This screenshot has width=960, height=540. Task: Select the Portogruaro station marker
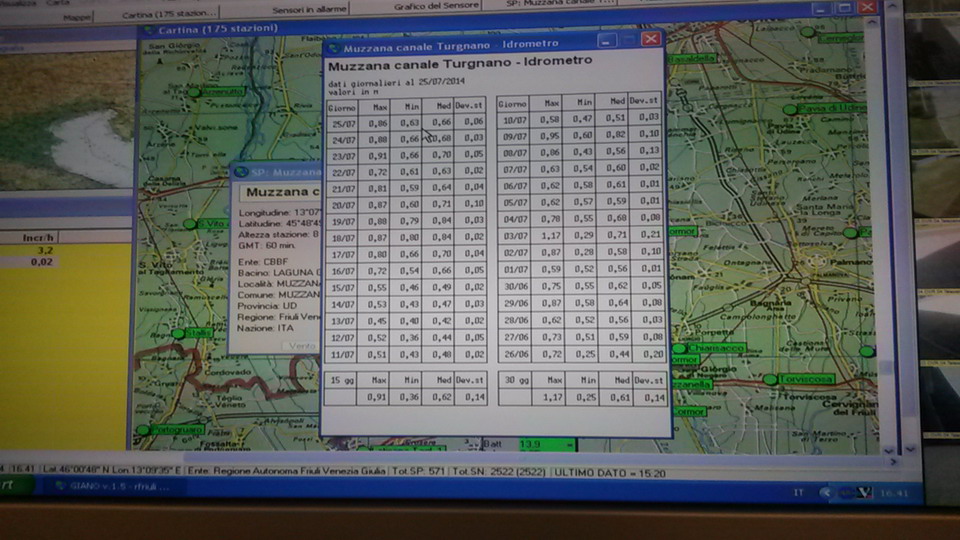click(x=143, y=430)
